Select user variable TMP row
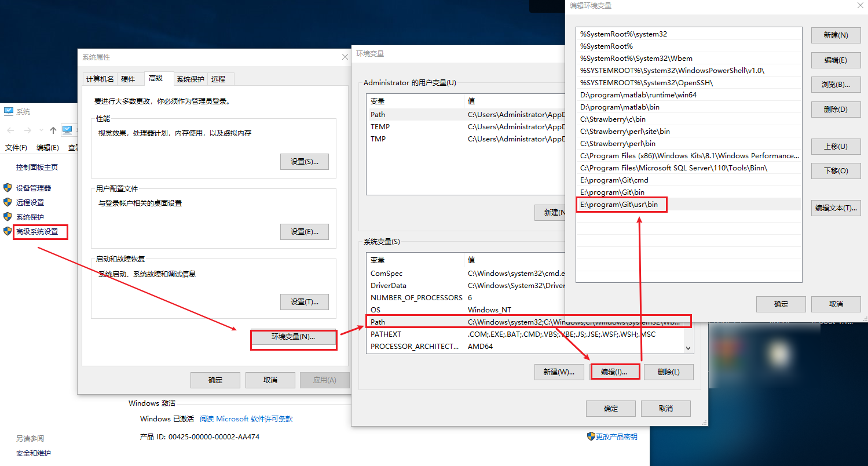 coord(466,139)
